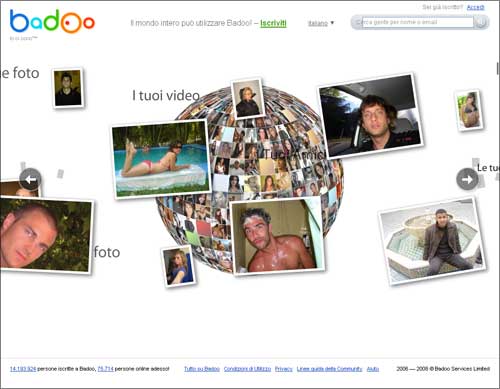500x389 pixels.
Task: Click the search submit button icon
Action: point(481,22)
